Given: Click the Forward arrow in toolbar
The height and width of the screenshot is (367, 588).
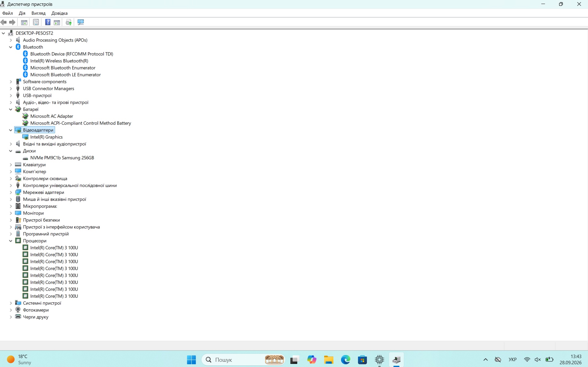Looking at the screenshot, I should pyautogui.click(x=12, y=22).
